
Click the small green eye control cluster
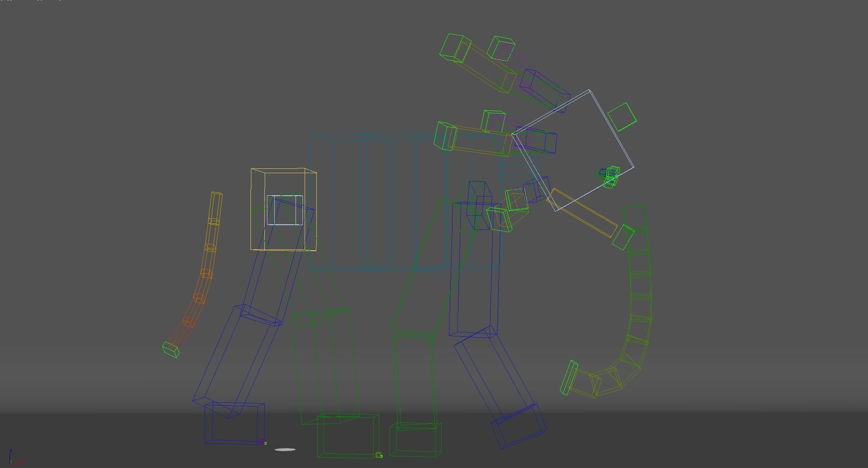(x=611, y=176)
